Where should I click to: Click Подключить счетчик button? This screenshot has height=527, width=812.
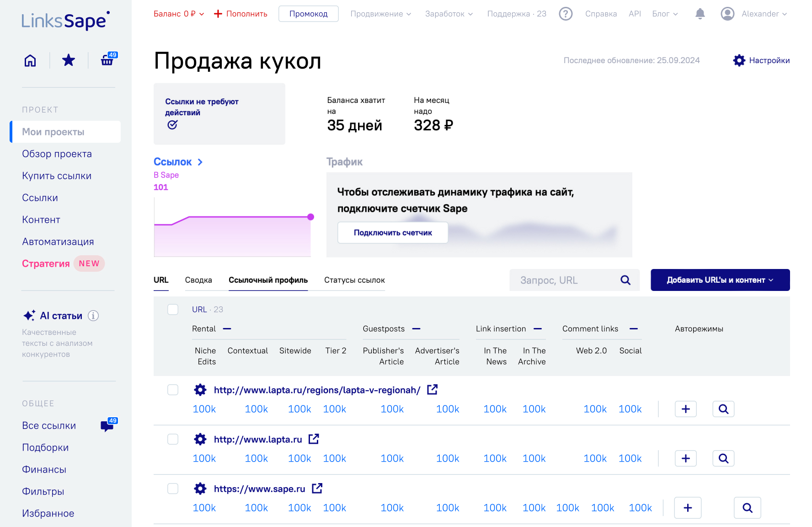[x=393, y=232]
